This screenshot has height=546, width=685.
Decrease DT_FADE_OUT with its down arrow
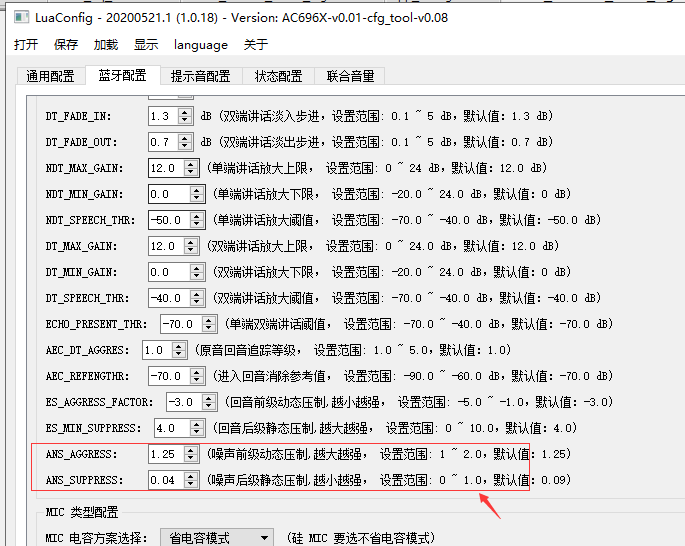(185, 146)
